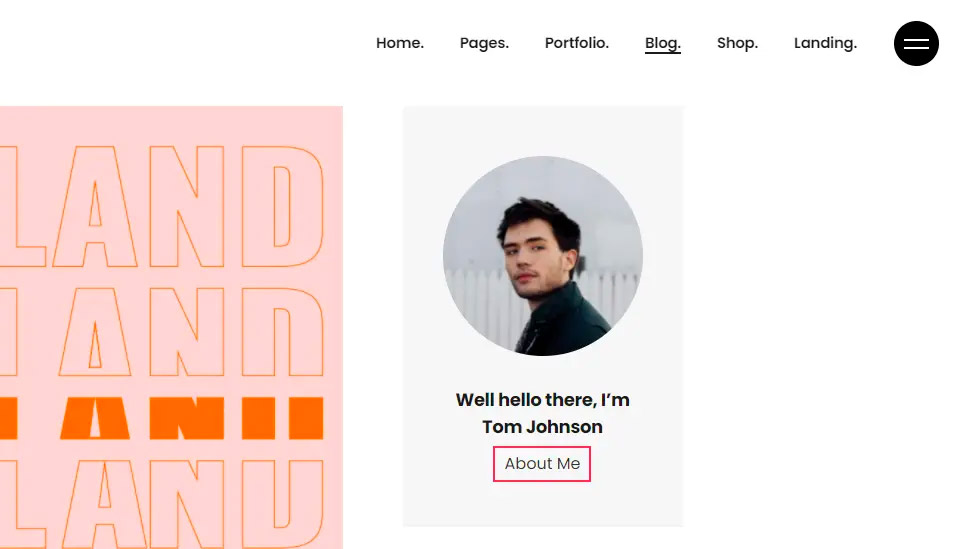
Task: Select the "Tom Johnson" name text
Action: (542, 427)
